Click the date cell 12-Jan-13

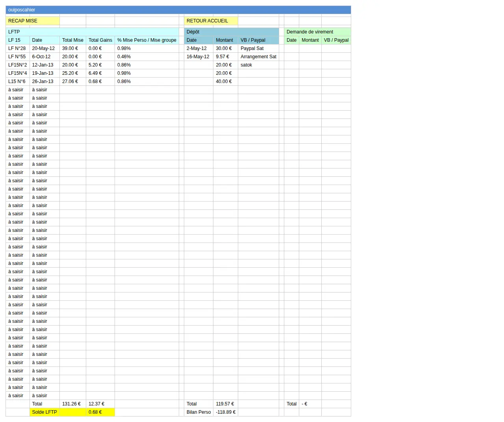(x=44, y=65)
